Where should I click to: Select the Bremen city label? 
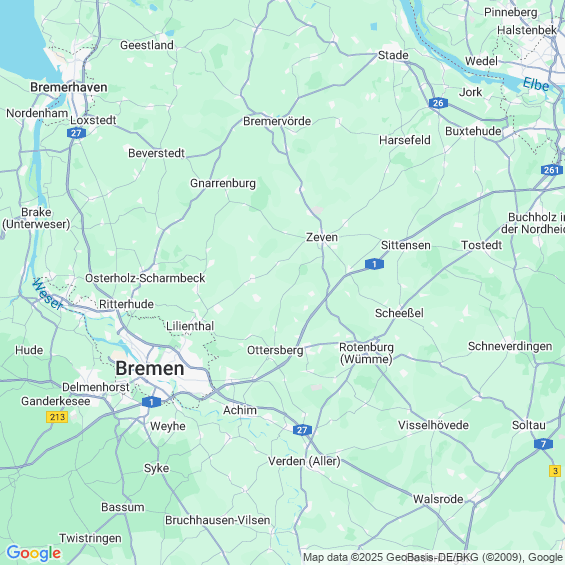(x=150, y=368)
